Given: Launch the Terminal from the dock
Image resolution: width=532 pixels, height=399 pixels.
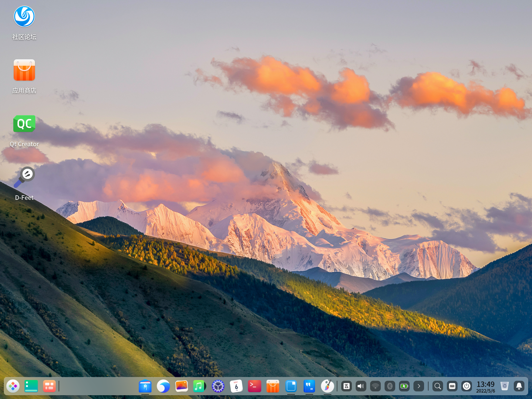Looking at the screenshot, I should 255,386.
